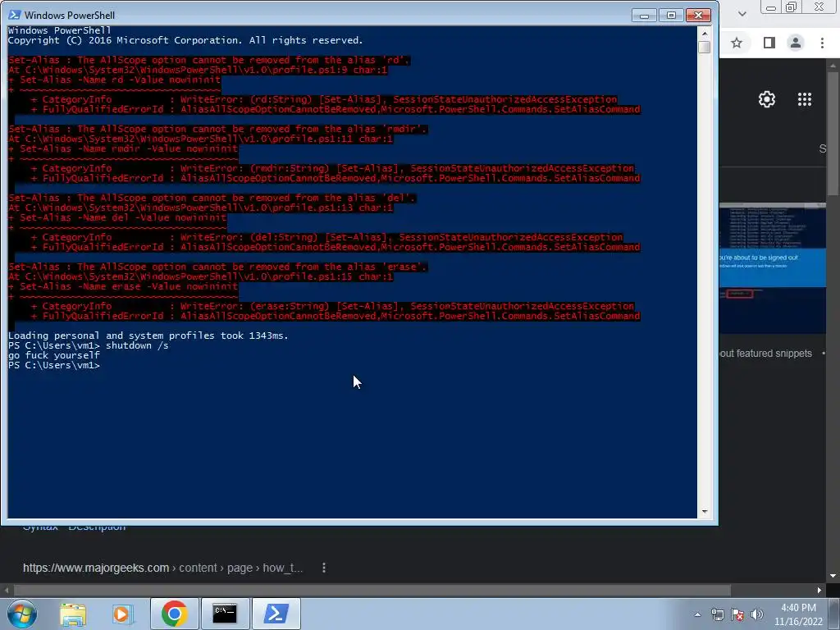The image size is (840, 630).
Task: Click 'about featured snippets' link text
Action: (x=765, y=354)
